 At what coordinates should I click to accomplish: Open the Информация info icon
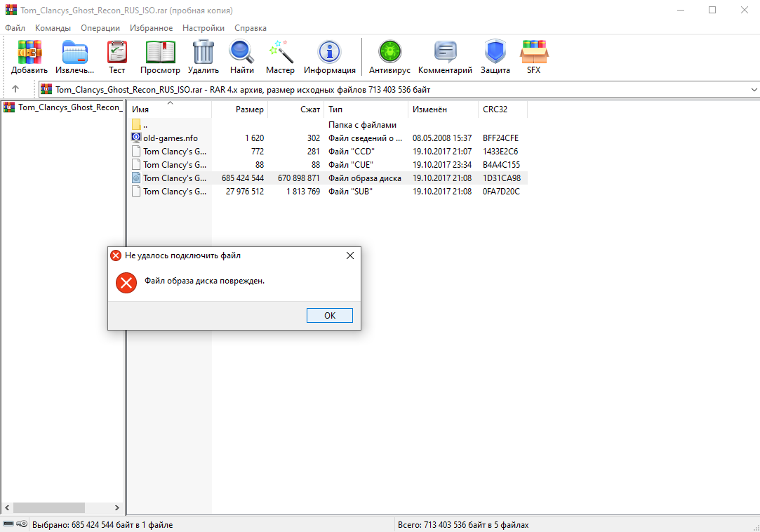(330, 52)
